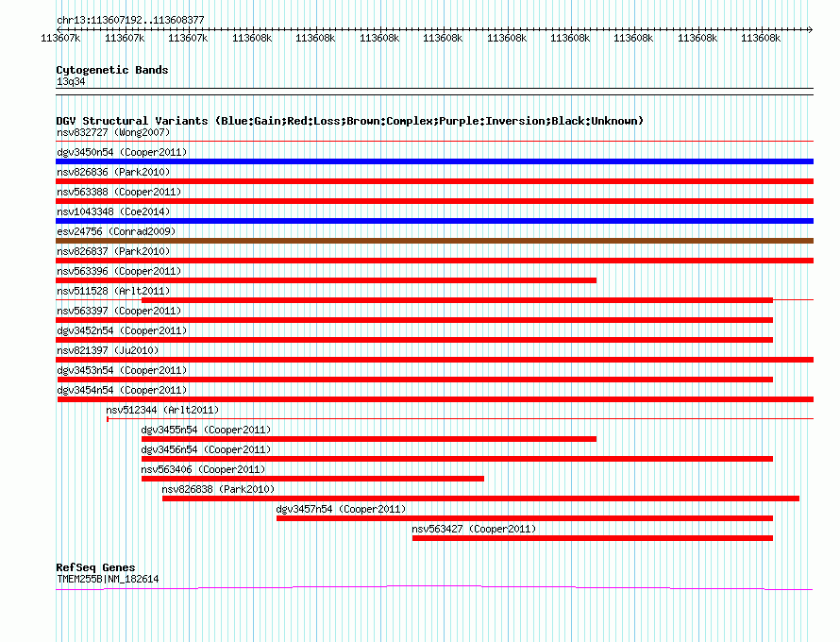
Task: Select the nsv821397 red loss bar
Action: pos(434,360)
